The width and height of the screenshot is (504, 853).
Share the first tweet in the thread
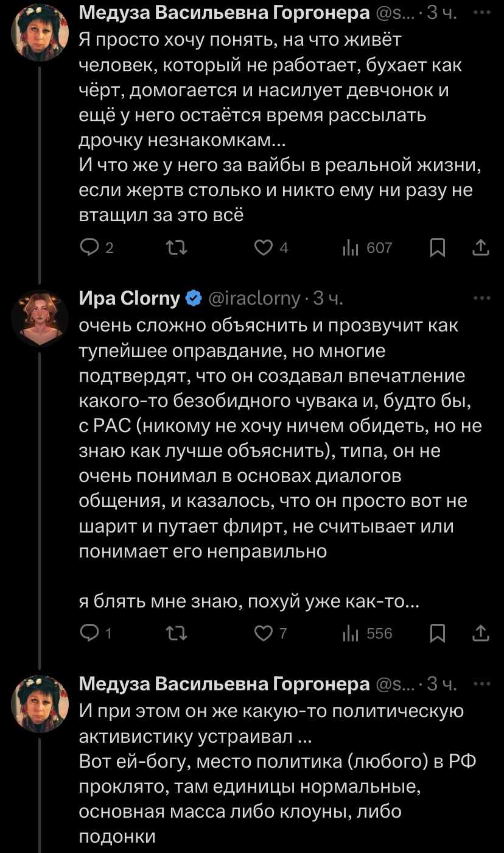pos(481,247)
